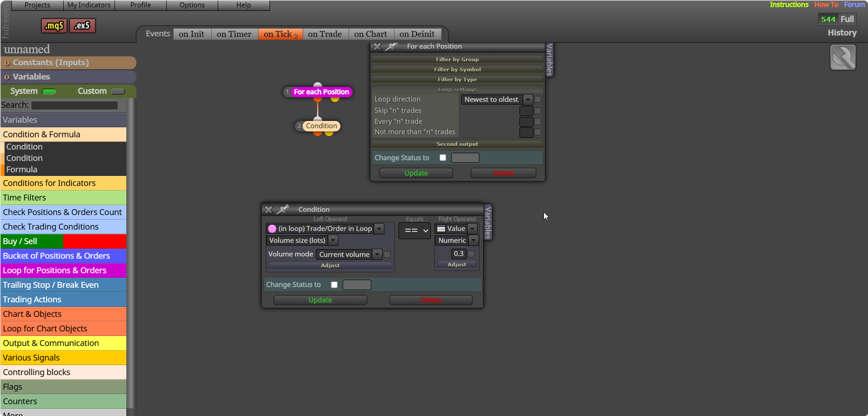The image size is (868, 416).
Task: Toggle the System variables switch
Action: [49, 92]
